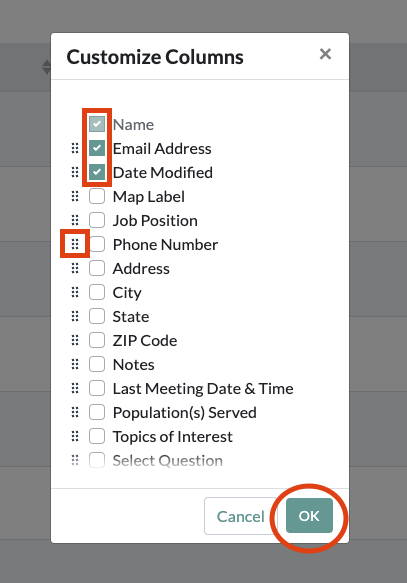The height and width of the screenshot is (583, 407).
Task: Click the drag handle next to City
Action: 75,292
